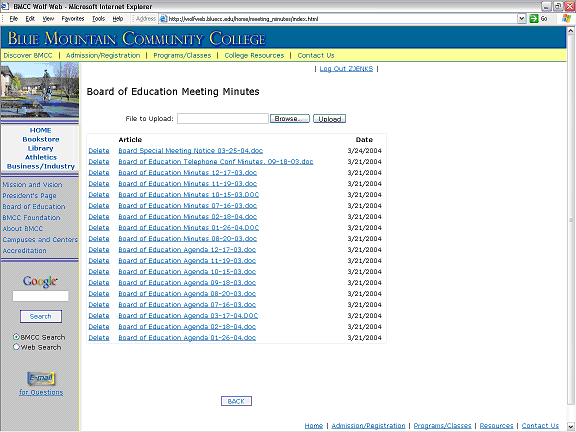Screen dimensions: 576x432
Task: Open Contact Us in yellow nav bar
Action: [x=316, y=55]
